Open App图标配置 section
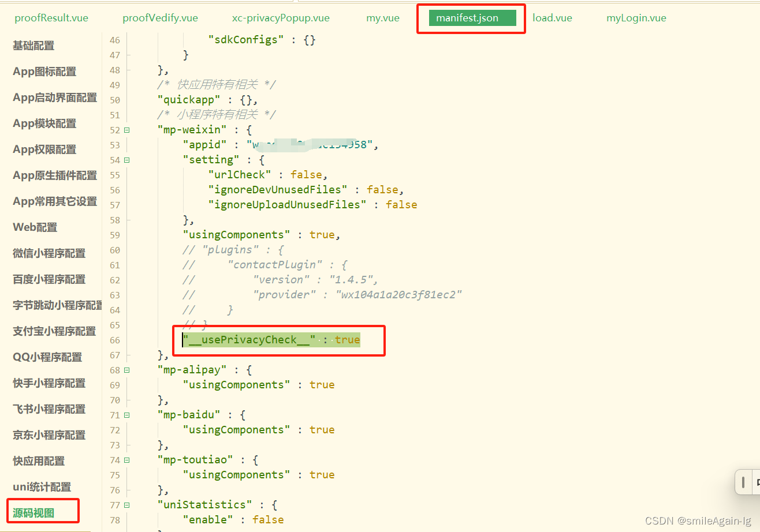This screenshot has width=760, height=532. pyautogui.click(x=44, y=72)
